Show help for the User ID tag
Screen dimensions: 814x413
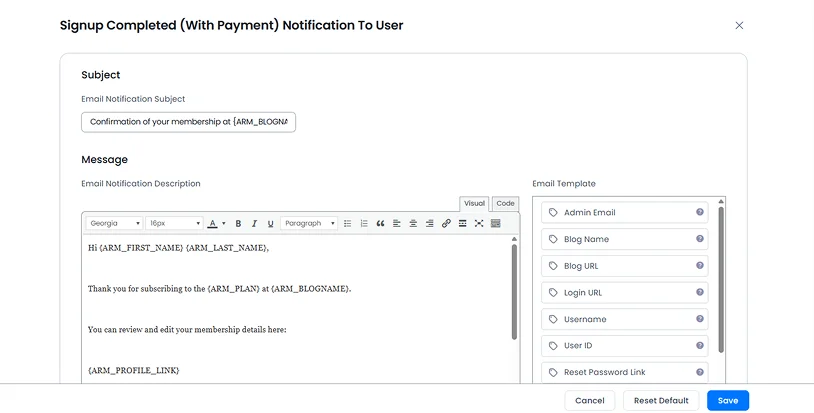pos(700,345)
